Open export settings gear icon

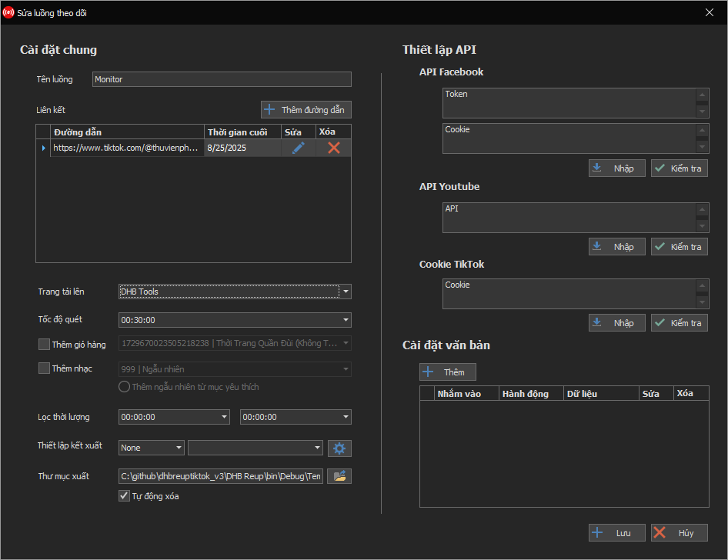(x=339, y=448)
